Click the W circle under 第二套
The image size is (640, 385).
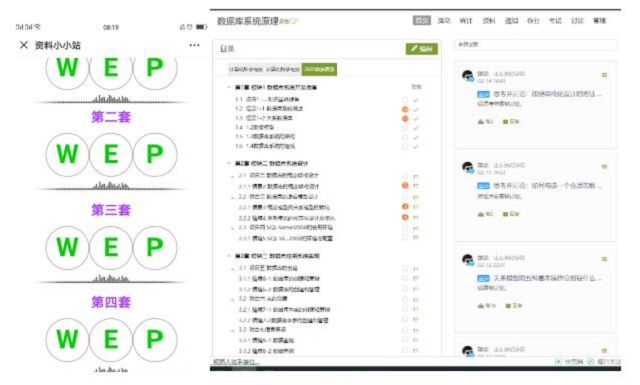(67, 154)
